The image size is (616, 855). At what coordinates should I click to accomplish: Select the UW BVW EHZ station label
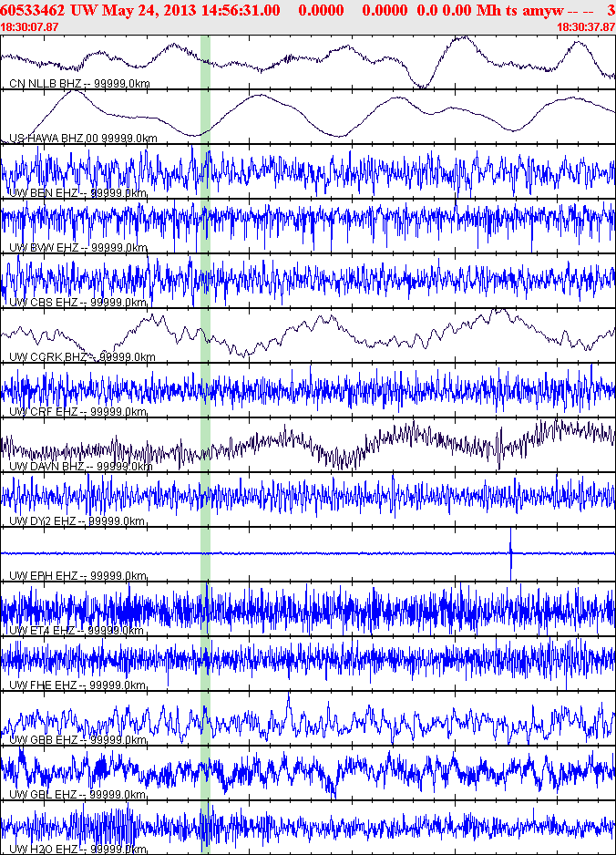(78, 248)
